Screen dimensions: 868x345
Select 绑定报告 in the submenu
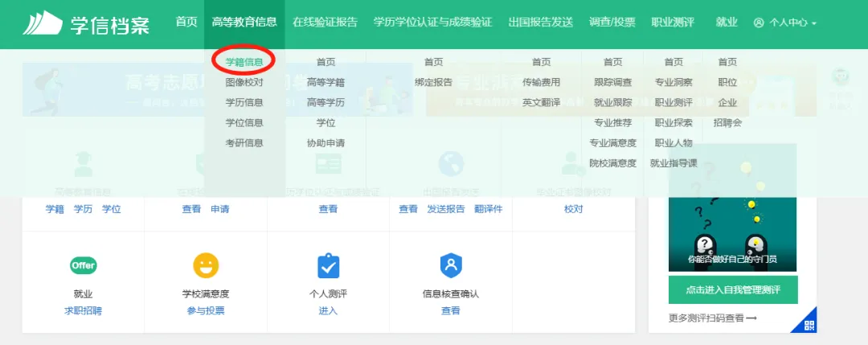point(433,82)
